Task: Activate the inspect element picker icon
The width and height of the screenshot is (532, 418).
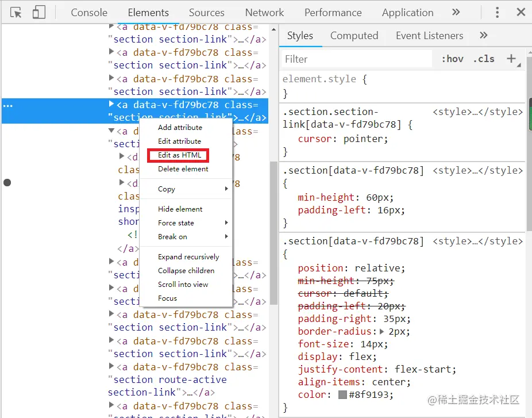Action: click(x=16, y=13)
